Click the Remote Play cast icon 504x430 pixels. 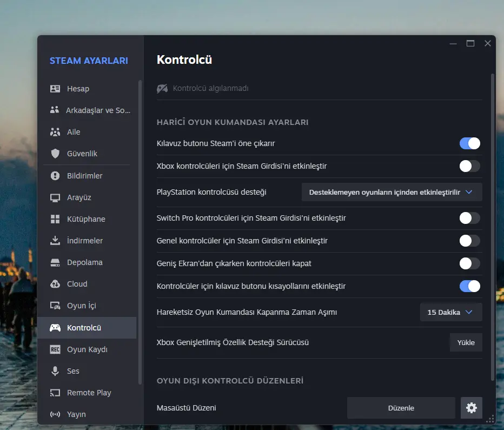point(55,393)
